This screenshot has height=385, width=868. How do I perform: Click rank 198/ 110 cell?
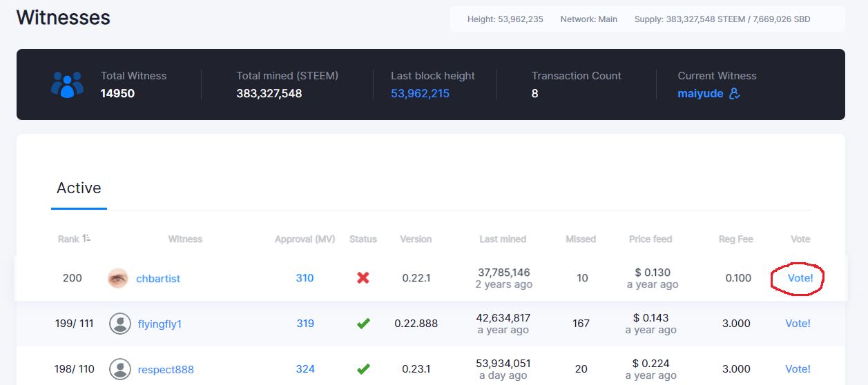pyautogui.click(x=74, y=369)
